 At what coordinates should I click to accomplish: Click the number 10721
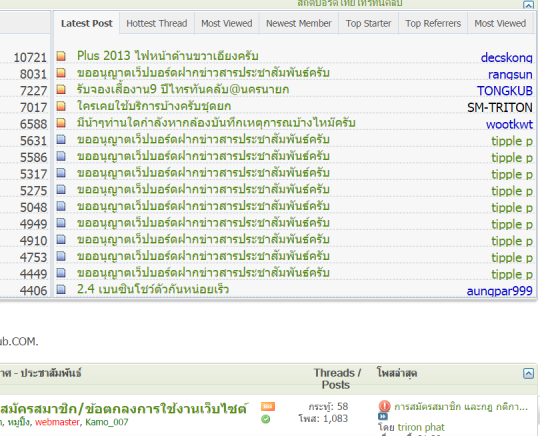point(30,58)
